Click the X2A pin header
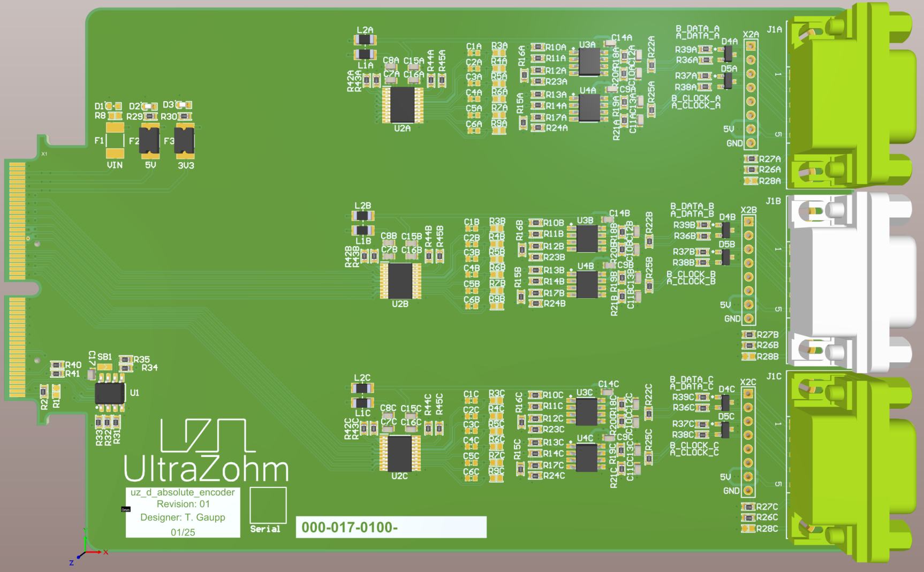Viewport: 924px width, 572px height. click(751, 95)
